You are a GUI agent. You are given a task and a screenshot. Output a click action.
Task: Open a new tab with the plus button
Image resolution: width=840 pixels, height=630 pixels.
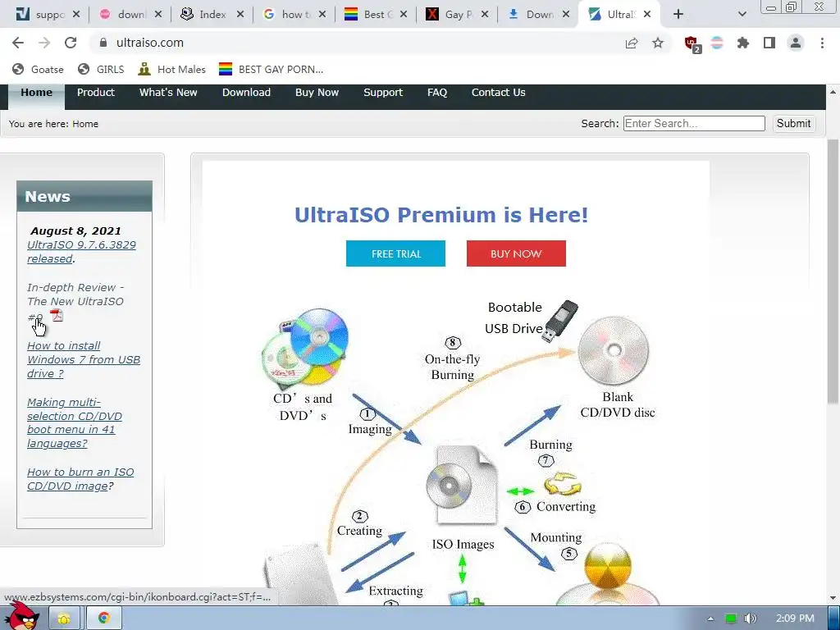click(678, 15)
